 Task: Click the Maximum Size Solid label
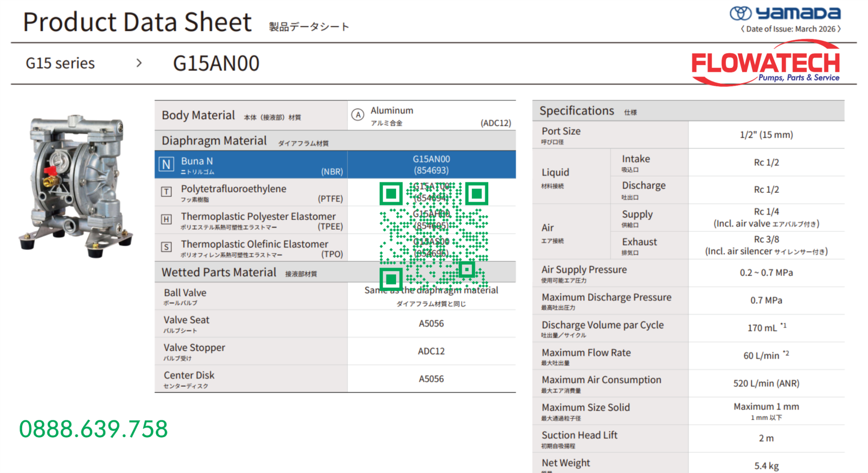click(586, 408)
